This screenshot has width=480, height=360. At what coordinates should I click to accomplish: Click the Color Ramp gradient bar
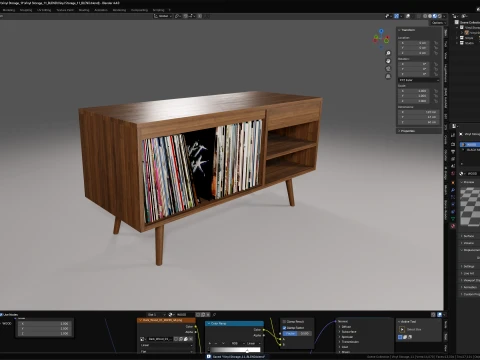click(x=235, y=350)
